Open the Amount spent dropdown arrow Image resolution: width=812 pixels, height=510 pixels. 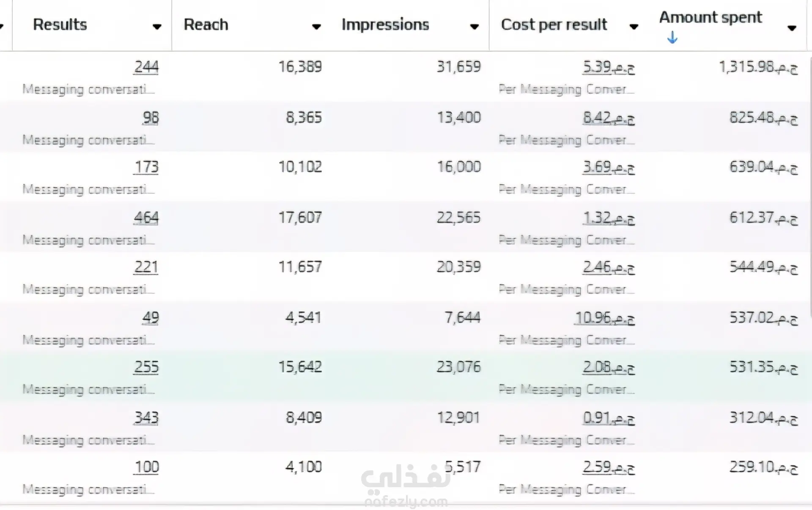click(792, 28)
